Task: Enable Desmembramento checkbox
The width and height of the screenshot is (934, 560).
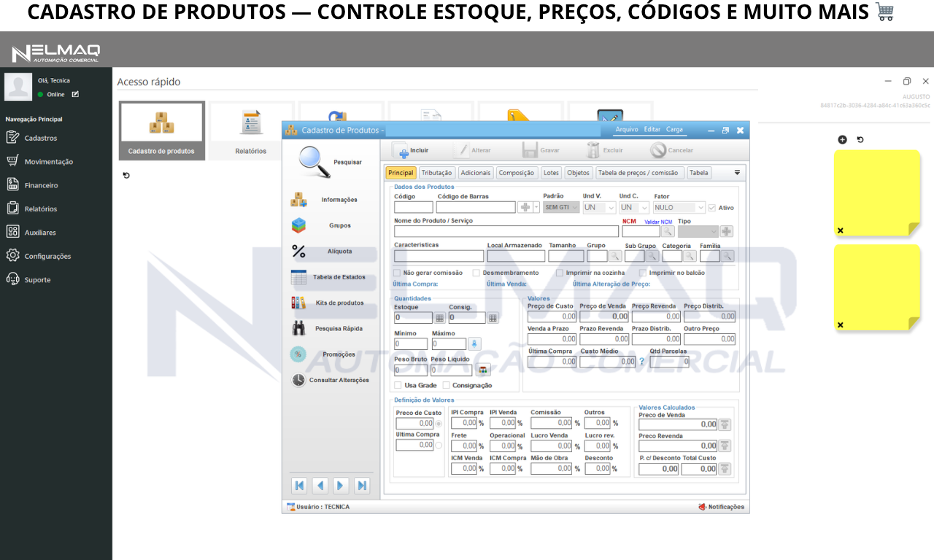Action: (476, 273)
